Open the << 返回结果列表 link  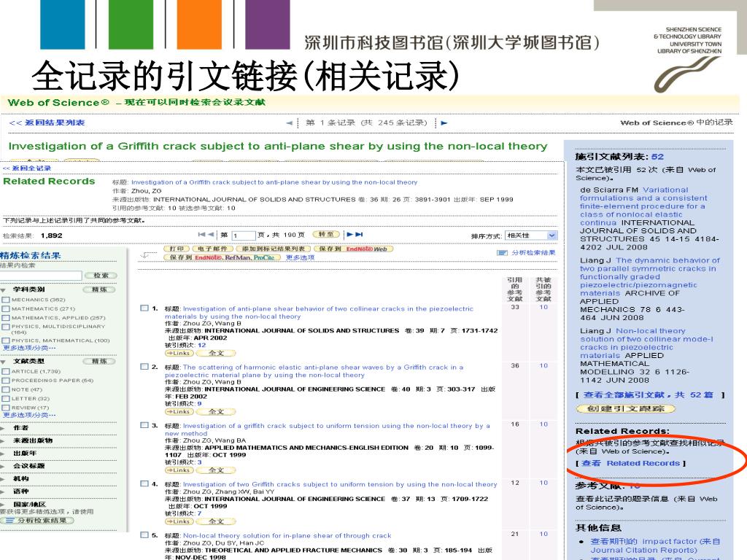[x=47, y=122]
